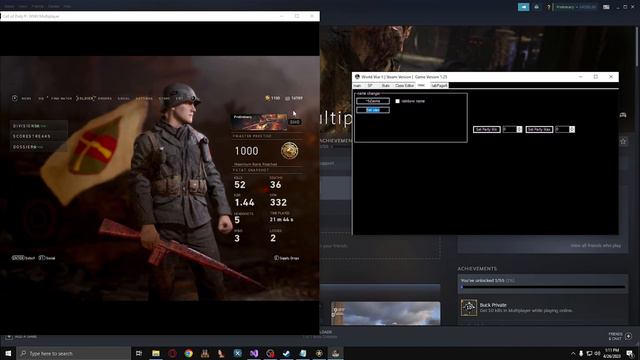Click the Buck Private achievement icon
Screen dimensions: 640x360
(x=469, y=307)
